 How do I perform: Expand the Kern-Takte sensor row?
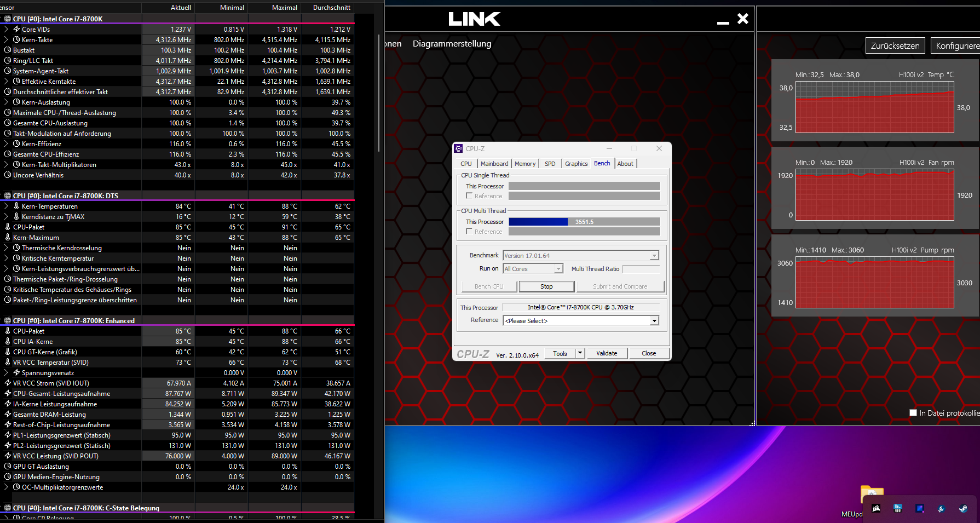click(6, 39)
